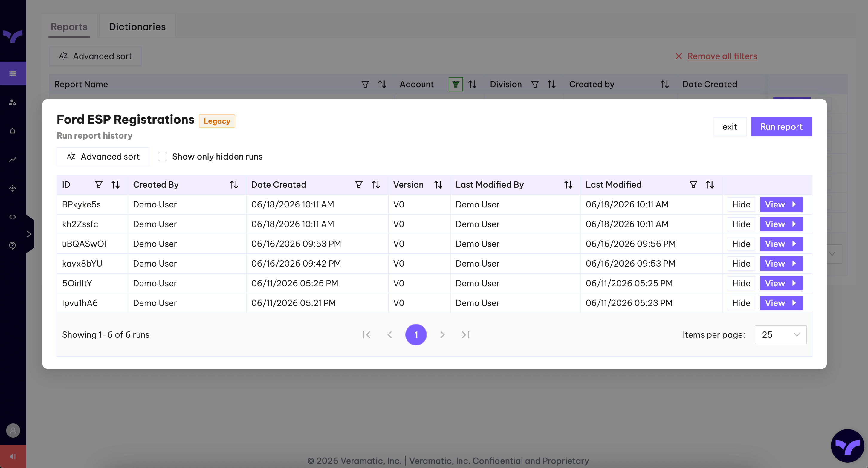View run lpvu1hA6

coord(781,303)
